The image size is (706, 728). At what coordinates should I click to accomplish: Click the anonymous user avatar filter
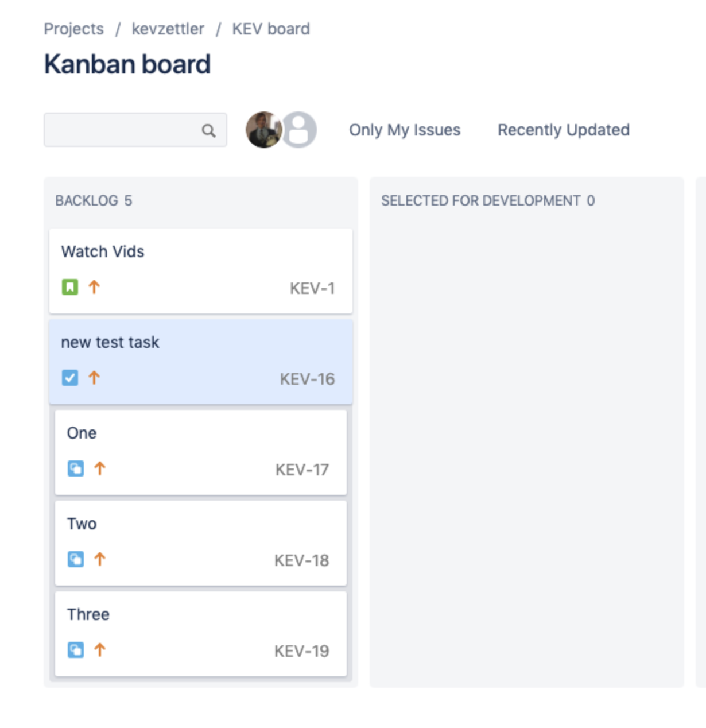coord(300,130)
